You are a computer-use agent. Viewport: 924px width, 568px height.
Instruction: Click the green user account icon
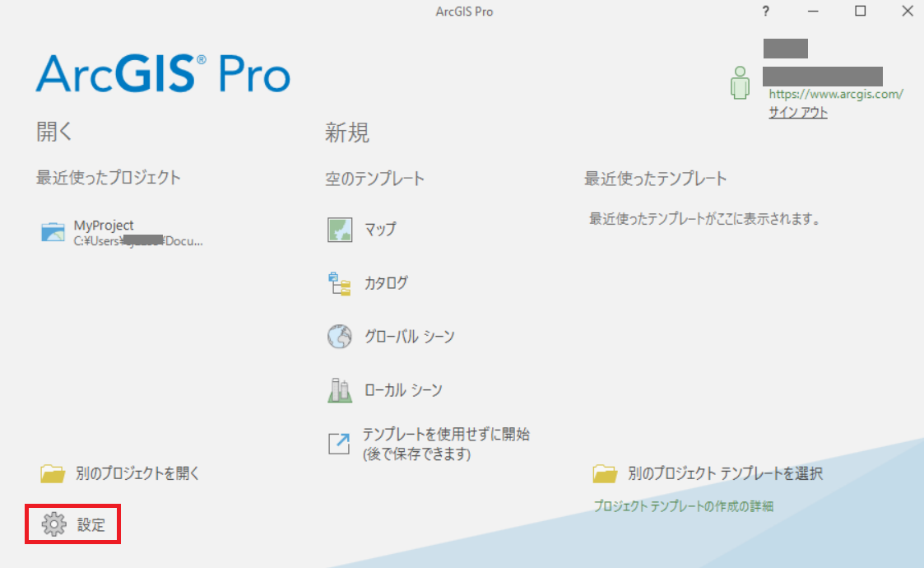(x=740, y=82)
